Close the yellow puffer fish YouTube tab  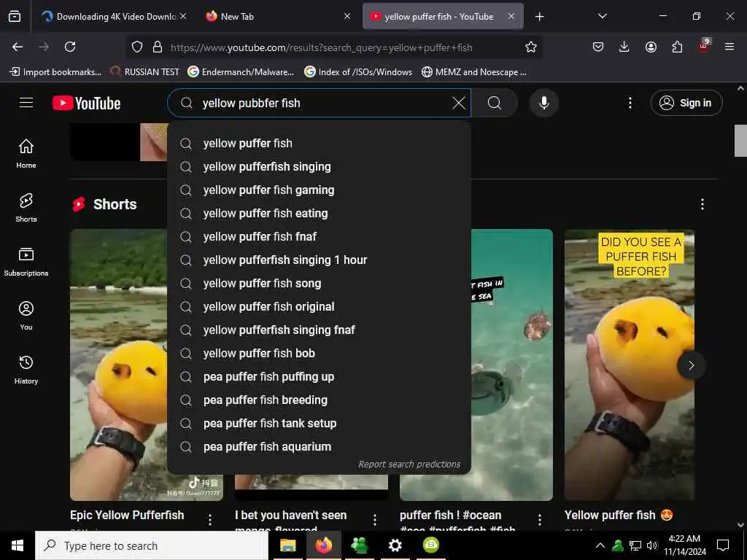(x=511, y=16)
